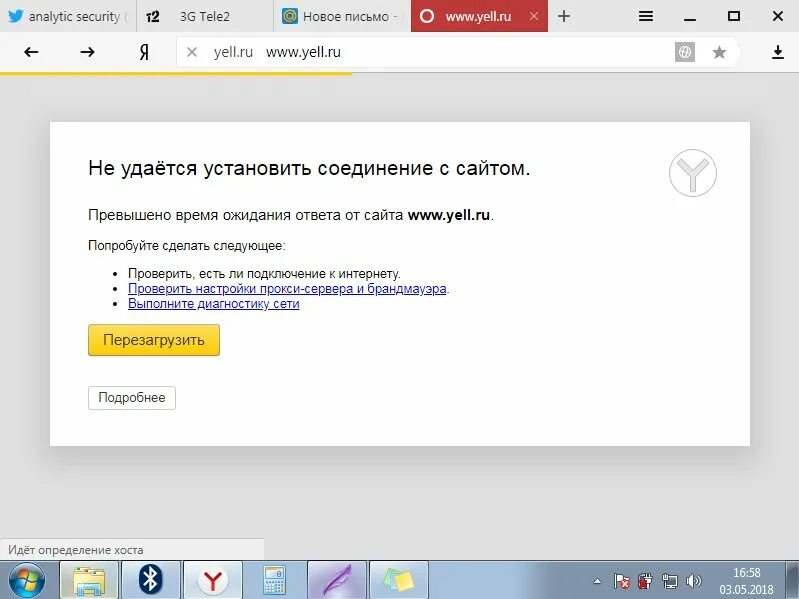Screen dimensions: 799x599
Task: Open Yandex home via the Я icon
Action: click(144, 52)
